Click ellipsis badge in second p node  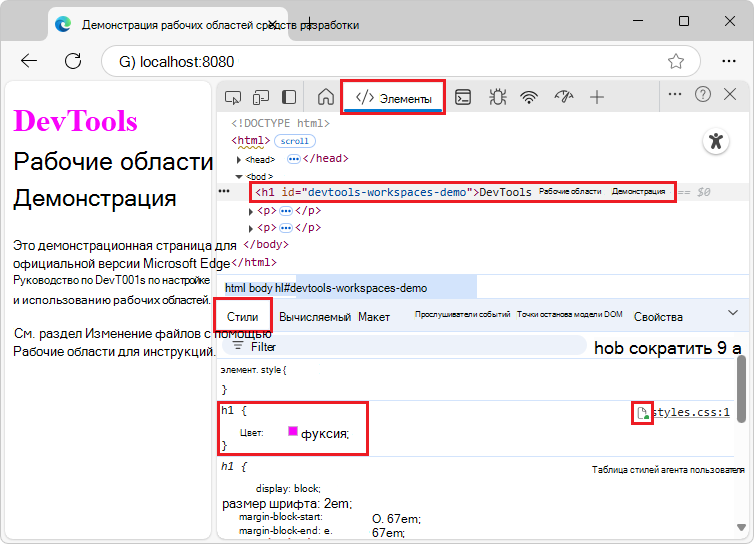tap(286, 228)
